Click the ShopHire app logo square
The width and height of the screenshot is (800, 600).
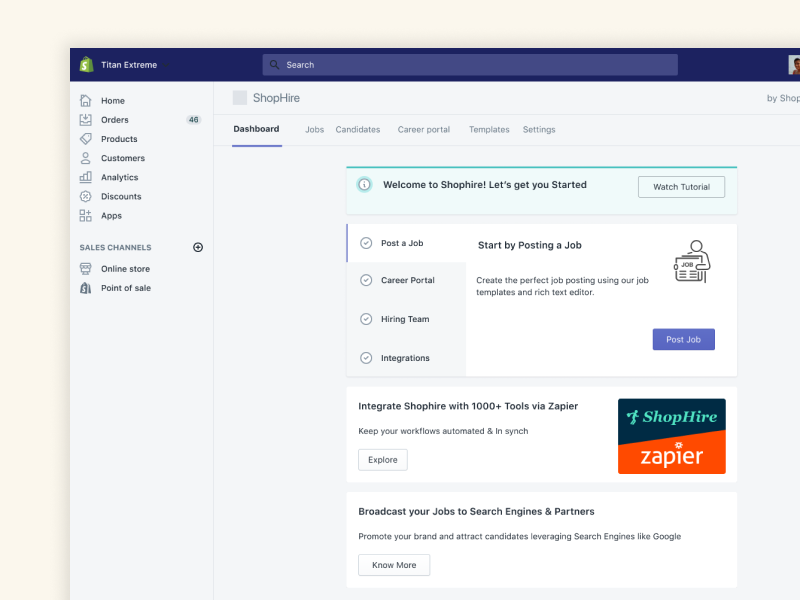point(240,98)
